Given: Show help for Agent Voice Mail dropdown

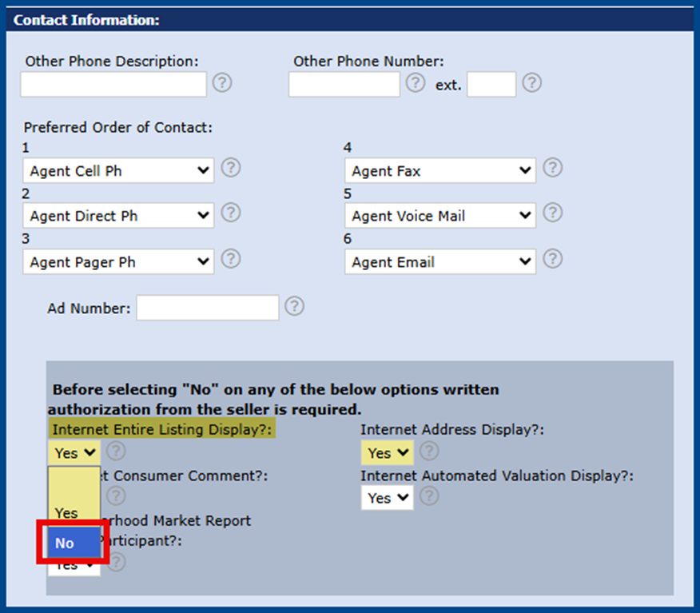Looking at the screenshot, I should (x=553, y=213).
